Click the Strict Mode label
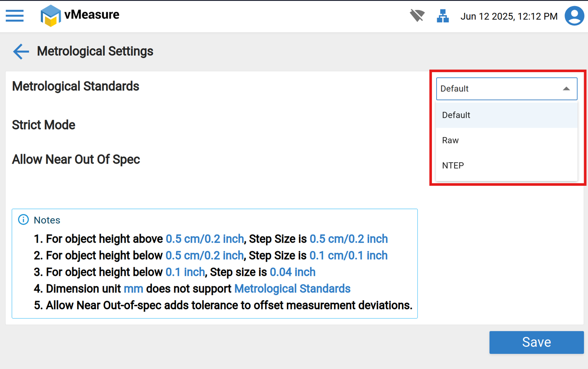The width and height of the screenshot is (588, 369). pos(44,125)
